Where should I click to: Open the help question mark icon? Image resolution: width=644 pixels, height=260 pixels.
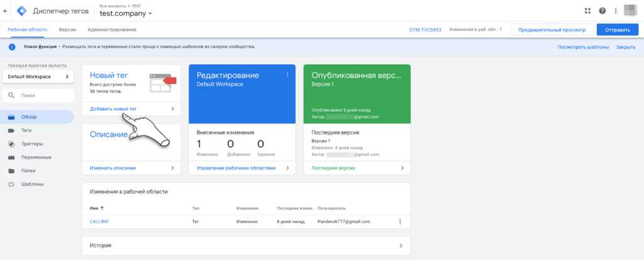(602, 11)
